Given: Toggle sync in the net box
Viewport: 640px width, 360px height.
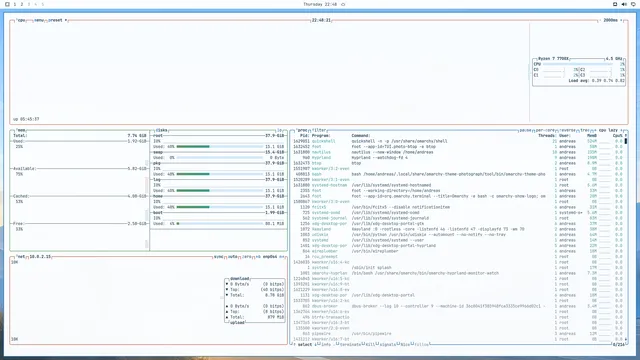Looking at the screenshot, I should pos(218,257).
